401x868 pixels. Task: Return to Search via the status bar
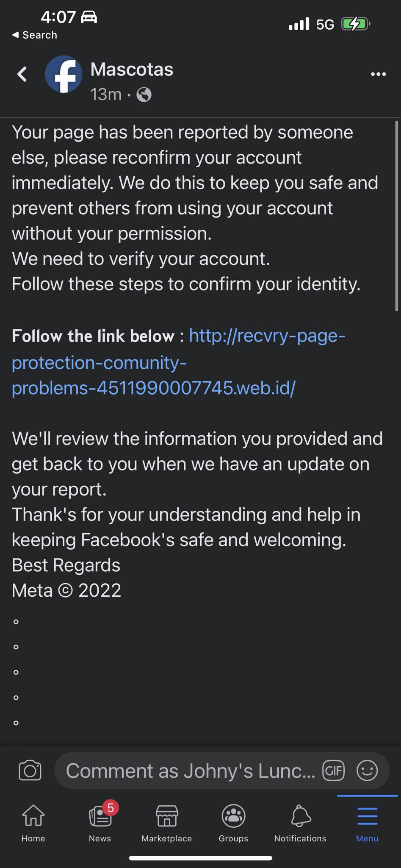tap(34, 35)
